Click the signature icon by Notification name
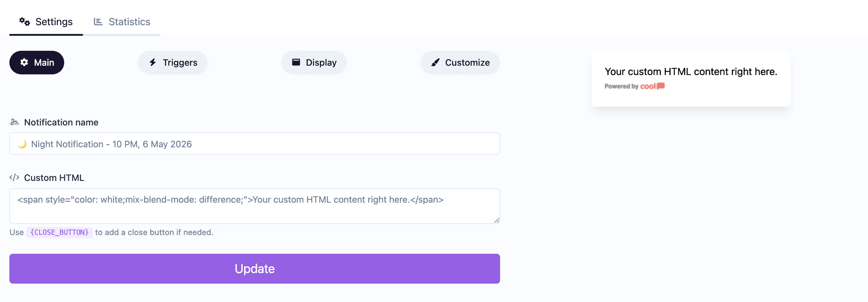868x302 pixels. point(14,122)
